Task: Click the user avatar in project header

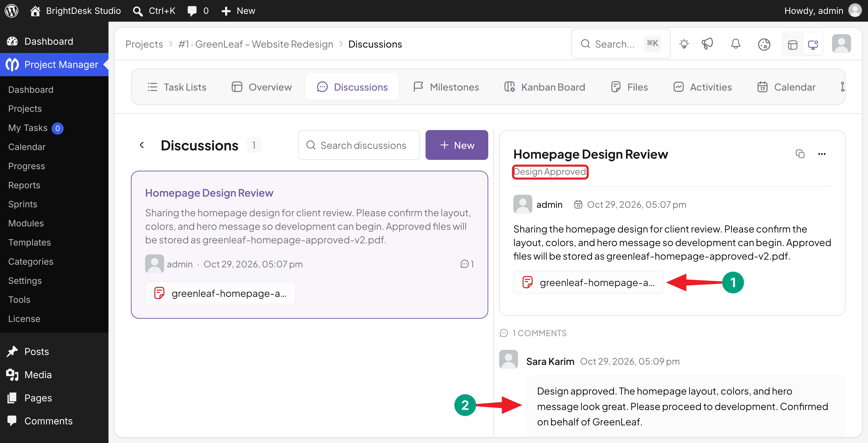Action: (x=841, y=44)
